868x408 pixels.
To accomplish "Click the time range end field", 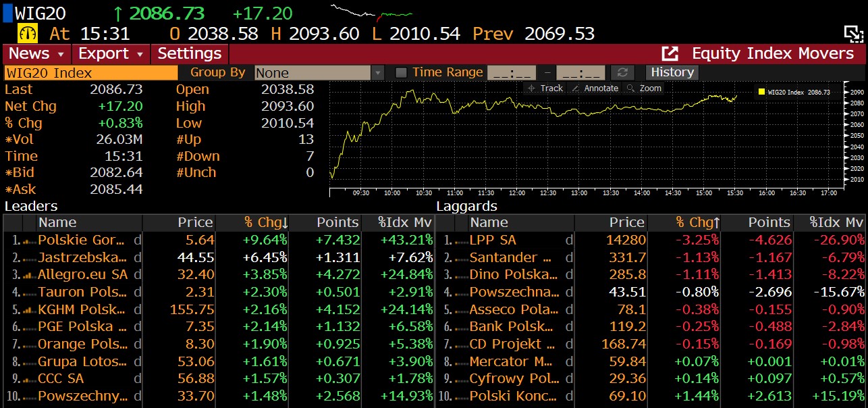I will coord(580,72).
